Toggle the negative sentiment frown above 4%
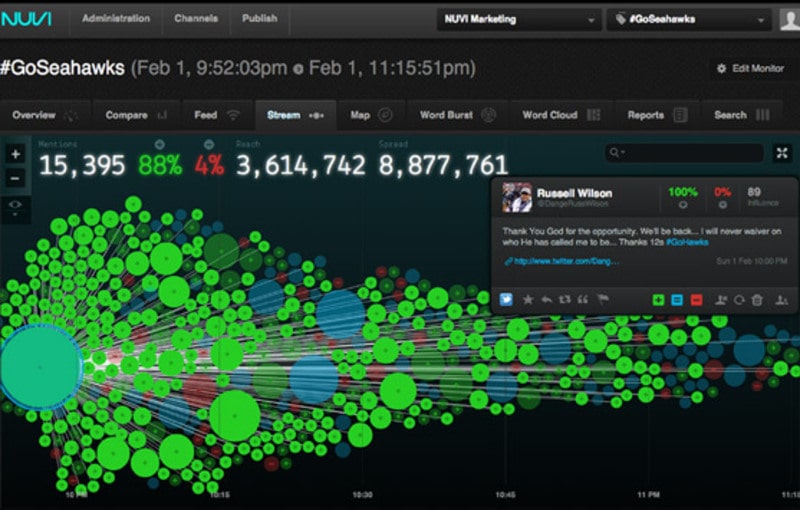Viewport: 800px width, 510px height. coord(209,144)
